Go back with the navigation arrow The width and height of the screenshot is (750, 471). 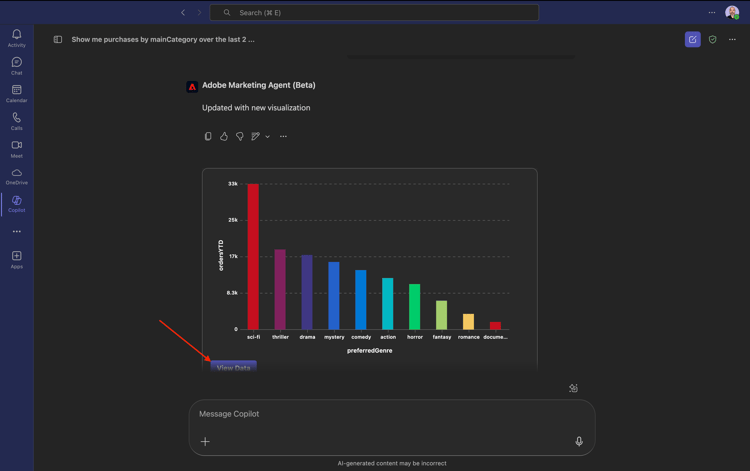183,12
